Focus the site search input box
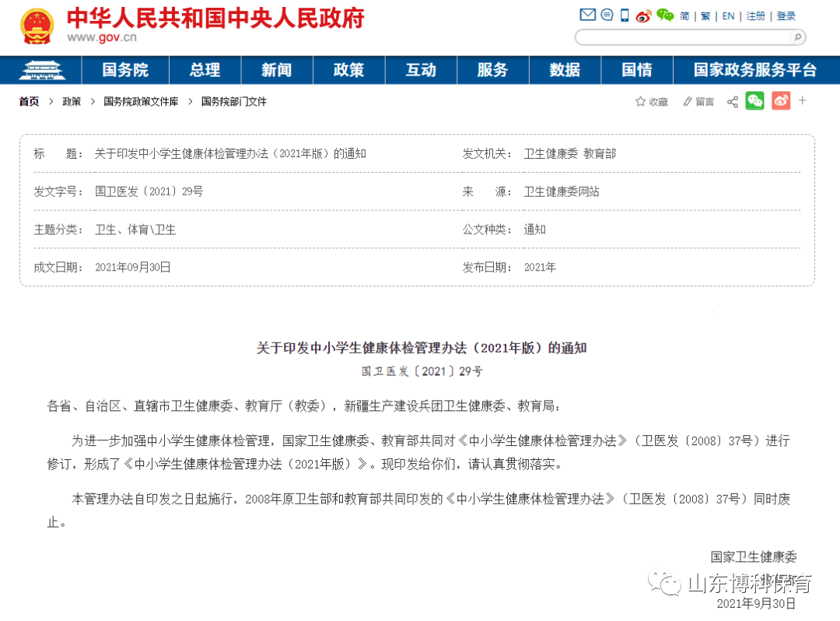The height and width of the screenshot is (621, 840). [x=681, y=37]
